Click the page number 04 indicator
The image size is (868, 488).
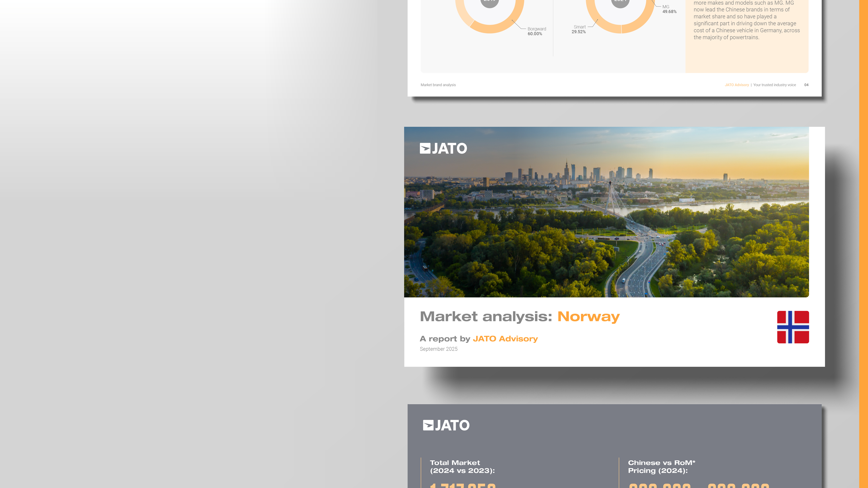coord(806,85)
